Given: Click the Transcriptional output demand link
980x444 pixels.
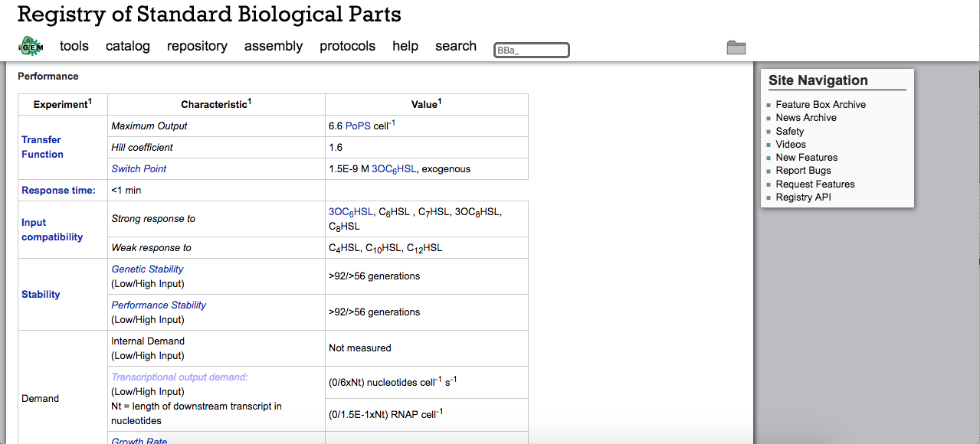Looking at the screenshot, I should [x=179, y=377].
